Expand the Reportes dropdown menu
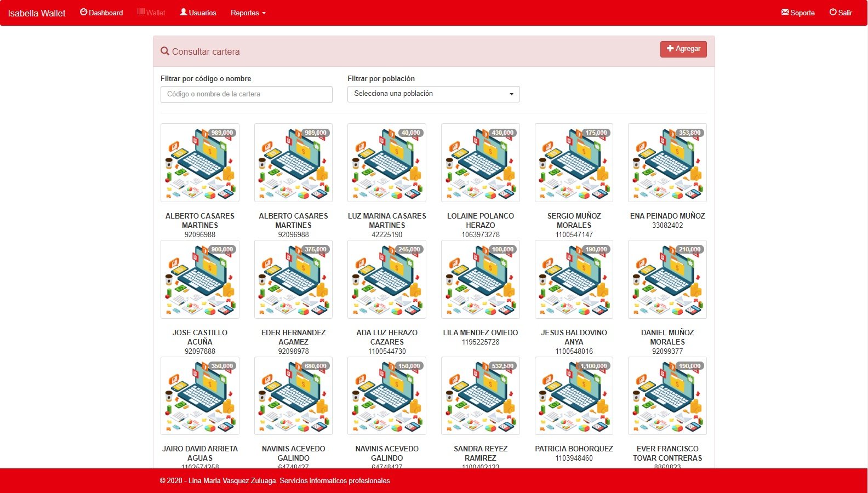This screenshot has width=868, height=493. click(x=248, y=13)
